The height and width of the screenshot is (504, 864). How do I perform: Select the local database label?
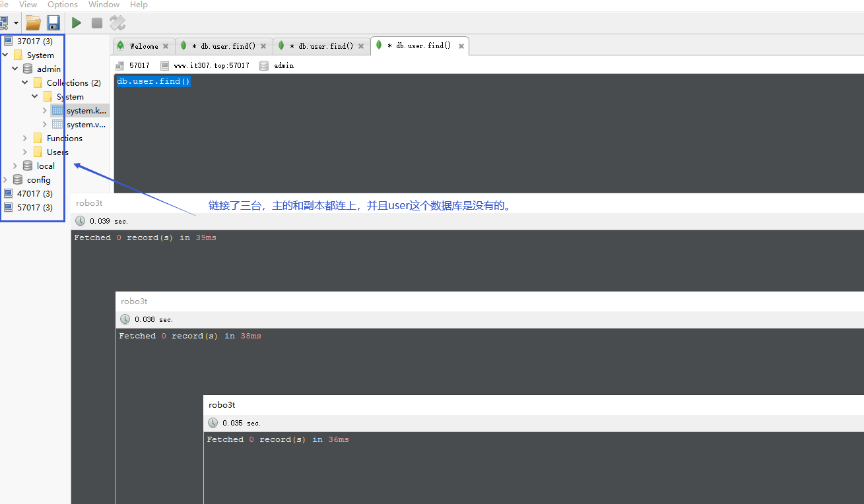(46, 166)
